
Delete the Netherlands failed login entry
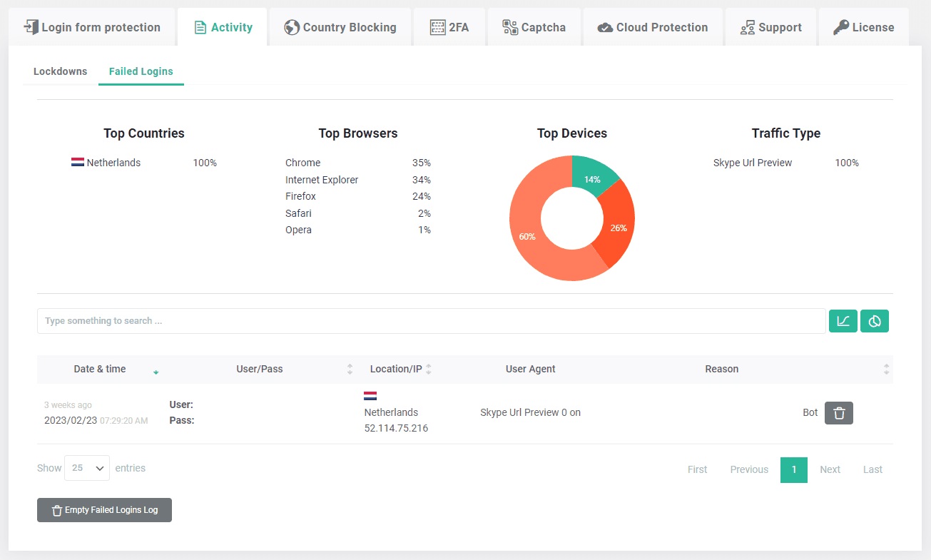tap(839, 413)
